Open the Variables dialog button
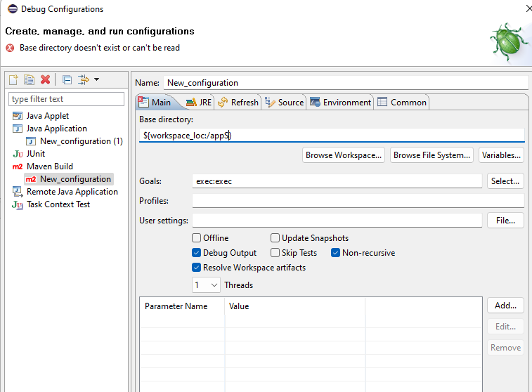532x392 pixels. (x=501, y=155)
